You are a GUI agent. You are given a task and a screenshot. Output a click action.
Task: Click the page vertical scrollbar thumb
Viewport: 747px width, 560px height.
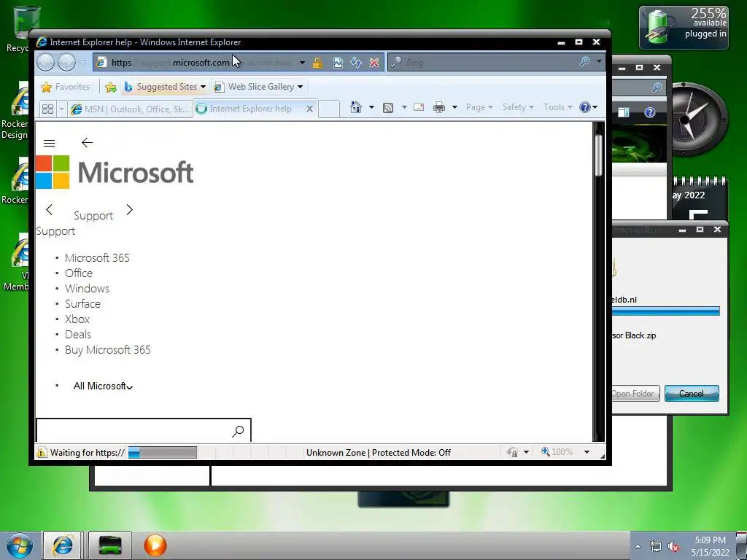598,155
